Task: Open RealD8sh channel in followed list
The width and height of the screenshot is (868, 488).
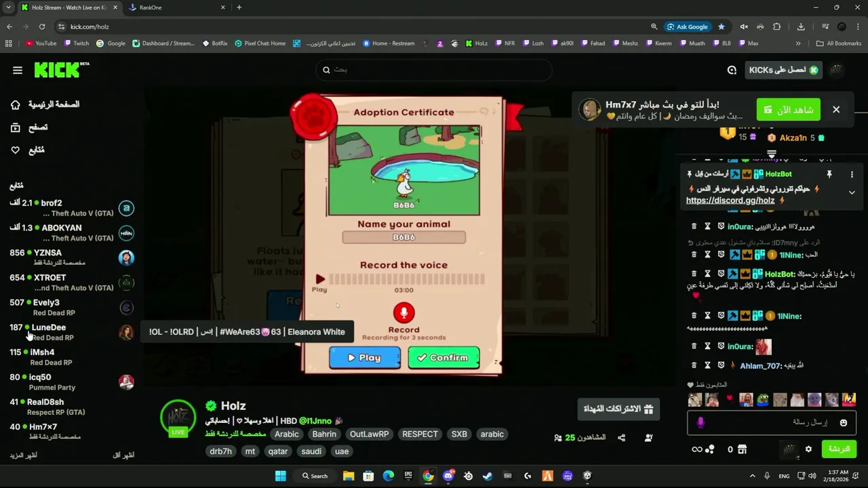Action: [71, 407]
